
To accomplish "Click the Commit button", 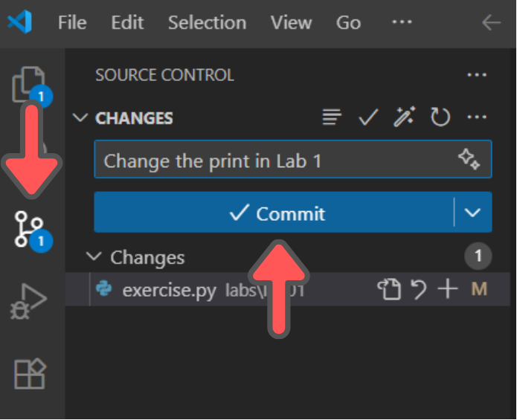I will click(274, 213).
